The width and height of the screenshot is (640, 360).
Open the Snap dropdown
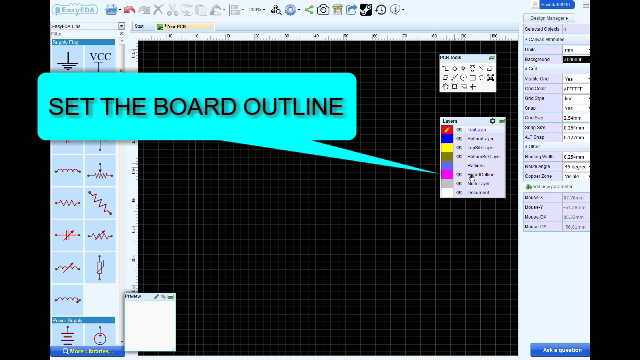pyautogui.click(x=576, y=108)
